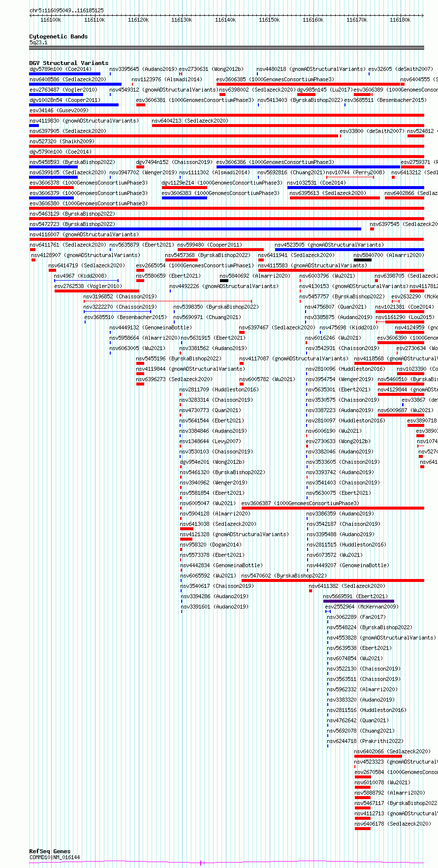The width and height of the screenshot is (438, 868).
Task: Select esv3606385 1000Genomes variant label
Action: tap(275, 79)
